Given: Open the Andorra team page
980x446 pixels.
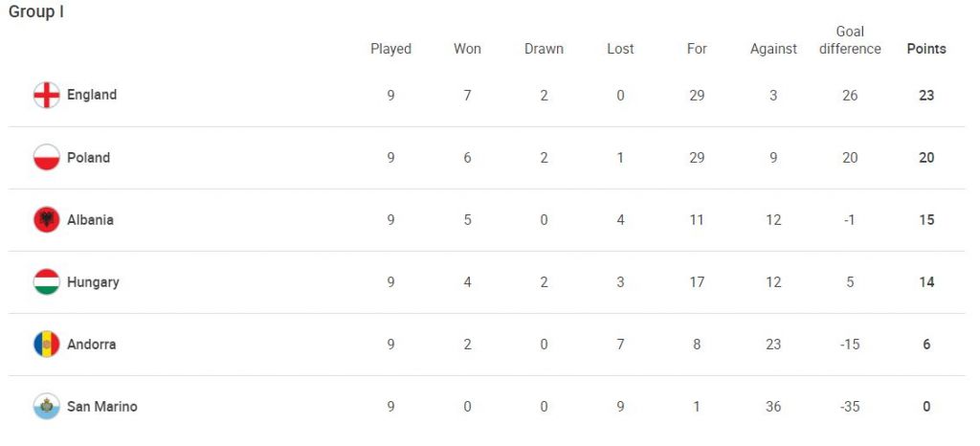Looking at the screenshot, I should click(x=91, y=344).
